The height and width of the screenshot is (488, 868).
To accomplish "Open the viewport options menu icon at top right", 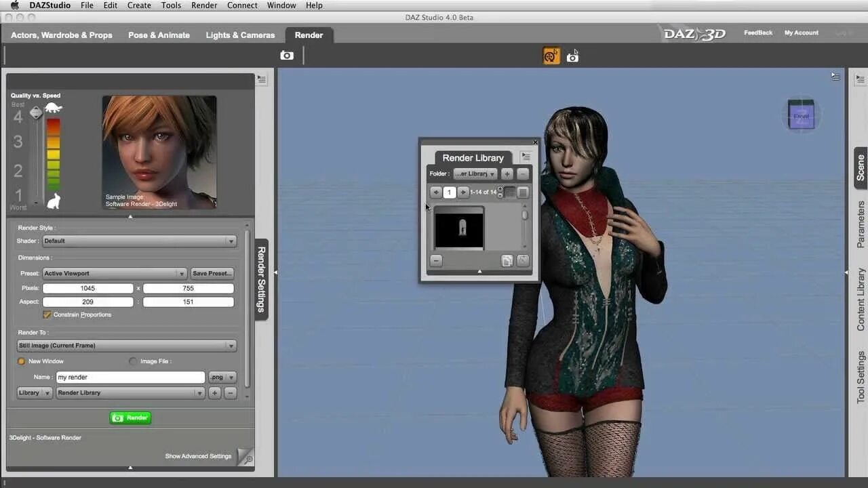I will [835, 77].
